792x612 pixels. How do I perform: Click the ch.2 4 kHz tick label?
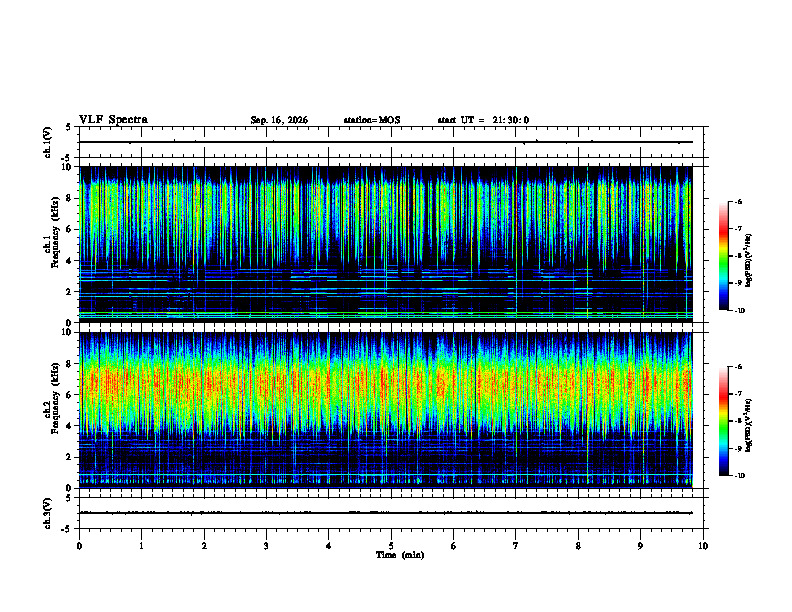point(70,426)
